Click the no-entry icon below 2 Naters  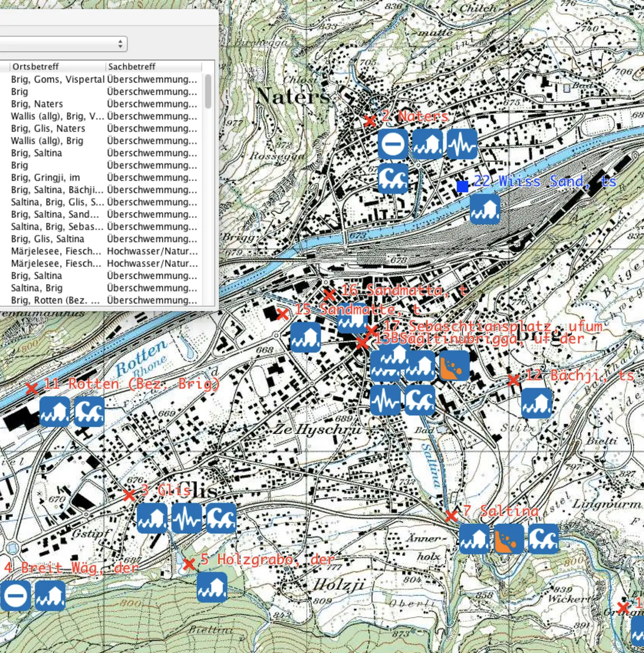[393, 144]
